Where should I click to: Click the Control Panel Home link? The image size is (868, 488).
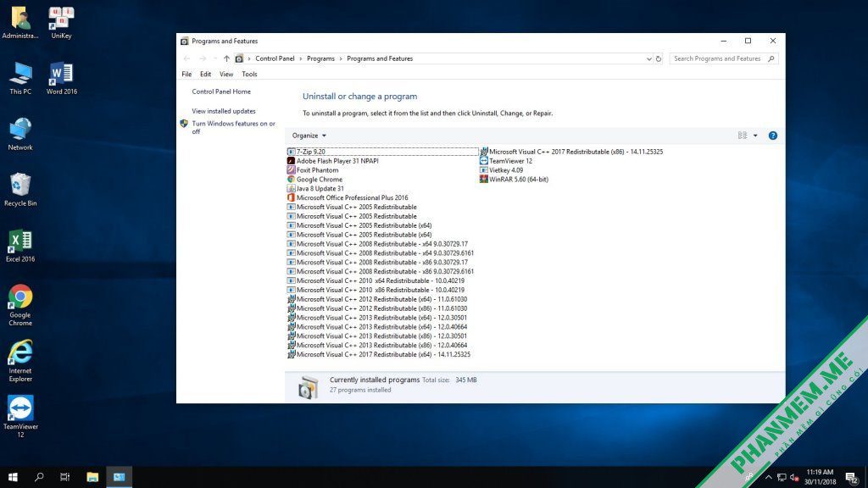point(221,91)
